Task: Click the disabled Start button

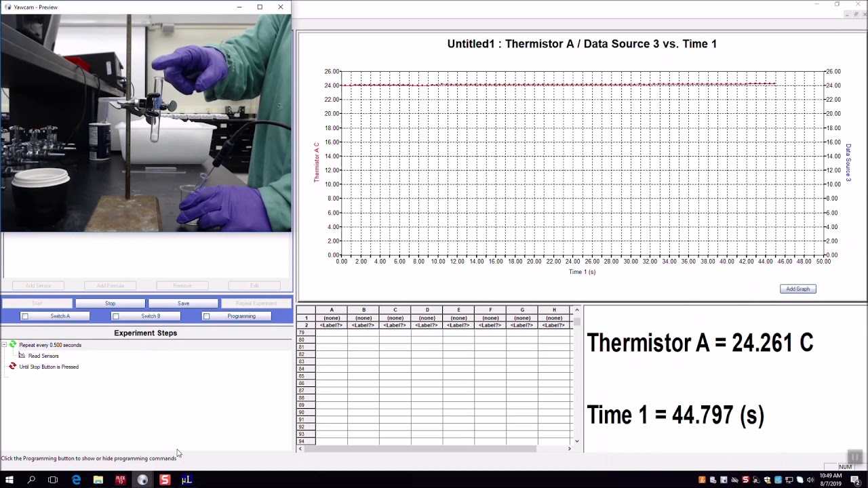Action: tap(37, 303)
